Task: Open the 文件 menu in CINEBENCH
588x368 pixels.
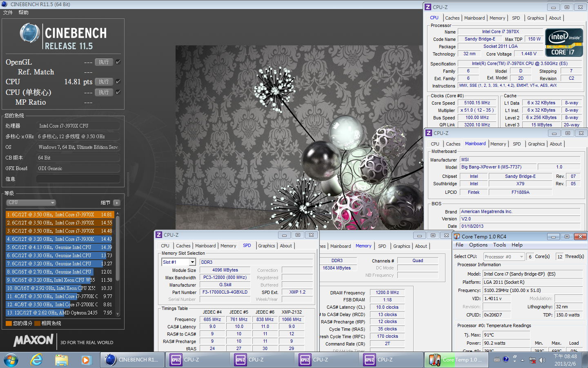Action: coord(8,13)
